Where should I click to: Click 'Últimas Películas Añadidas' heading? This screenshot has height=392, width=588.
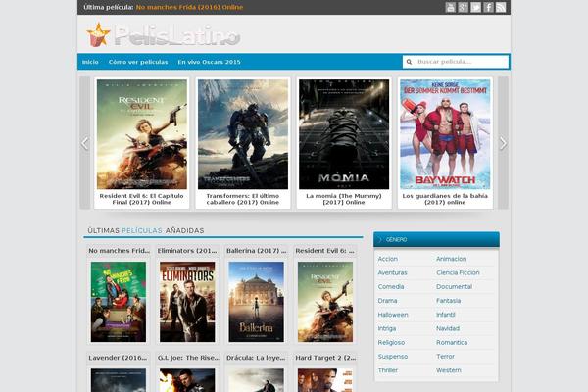tap(146, 230)
